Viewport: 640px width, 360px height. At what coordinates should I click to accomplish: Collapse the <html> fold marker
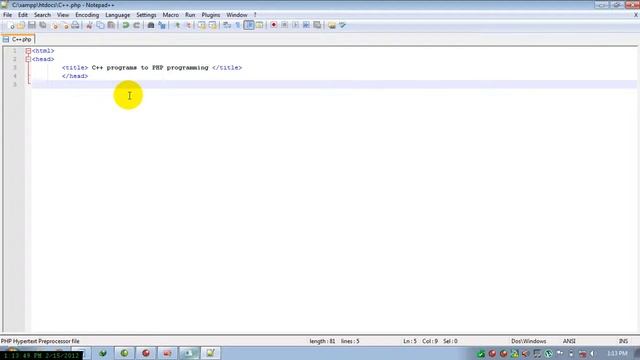[x=28, y=51]
